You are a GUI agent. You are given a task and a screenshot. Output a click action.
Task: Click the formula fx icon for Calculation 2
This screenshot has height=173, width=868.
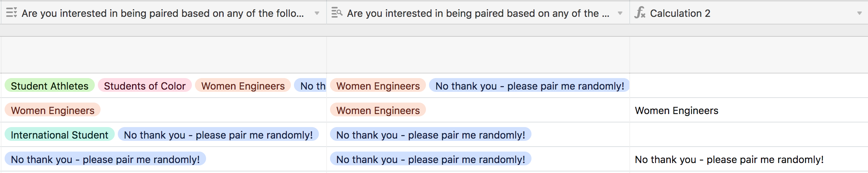(x=640, y=13)
